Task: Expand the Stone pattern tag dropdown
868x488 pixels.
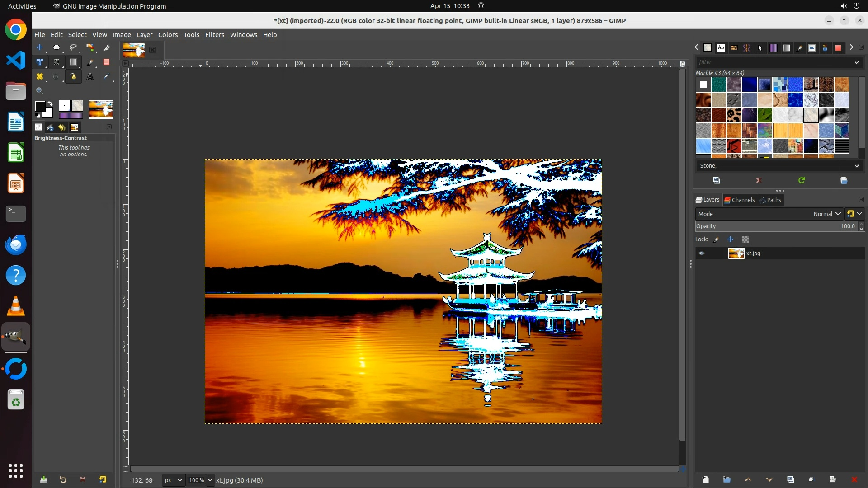Action: pos(856,166)
